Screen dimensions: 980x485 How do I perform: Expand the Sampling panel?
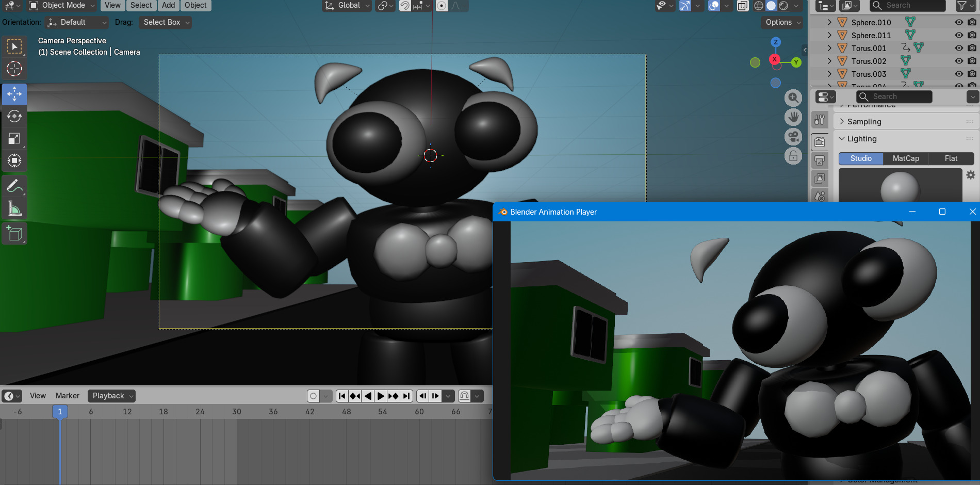pyautogui.click(x=864, y=122)
